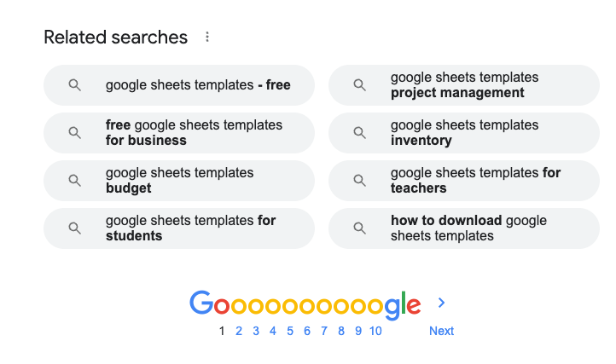This screenshot has width=616, height=364.
Task: Go to results page 2
Action: [239, 331]
